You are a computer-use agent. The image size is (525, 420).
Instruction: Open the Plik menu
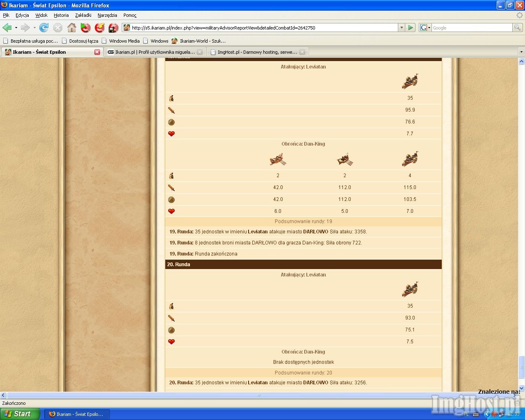(x=6, y=15)
